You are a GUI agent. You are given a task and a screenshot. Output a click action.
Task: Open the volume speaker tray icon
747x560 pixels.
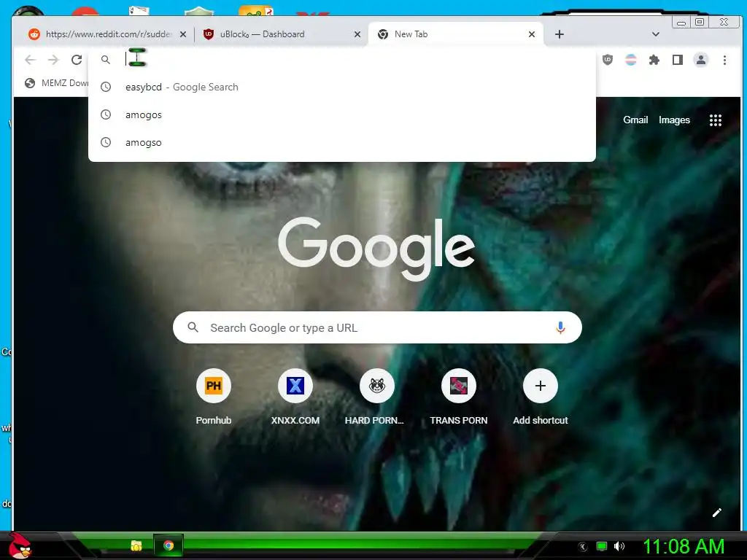(619, 546)
